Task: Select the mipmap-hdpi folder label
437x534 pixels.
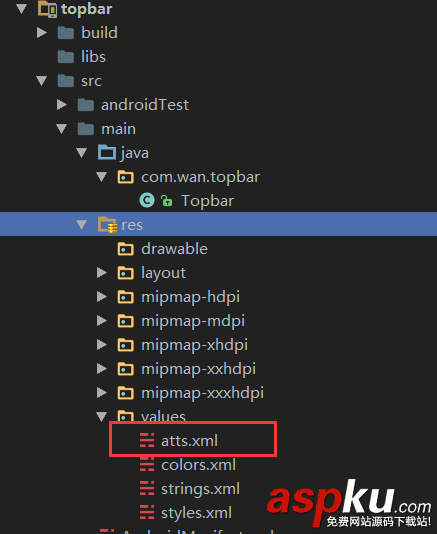Action: pos(190,297)
